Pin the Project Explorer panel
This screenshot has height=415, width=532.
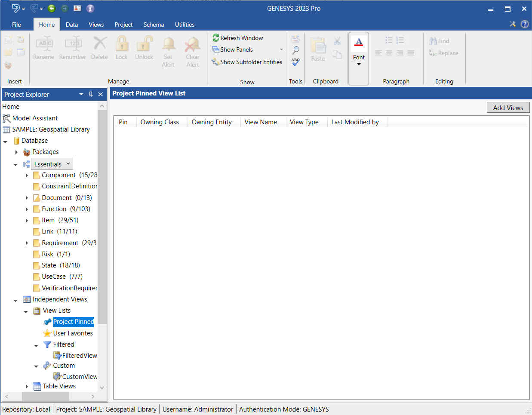click(x=91, y=94)
